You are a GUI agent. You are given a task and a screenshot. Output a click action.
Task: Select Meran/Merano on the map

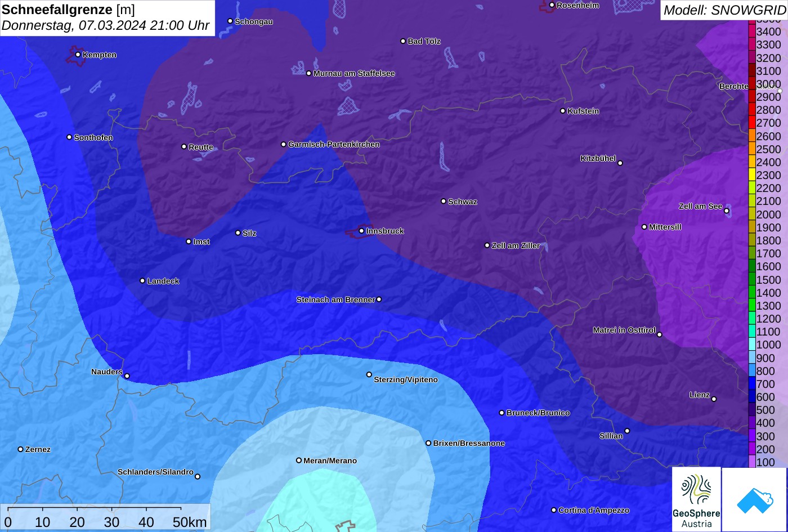click(330, 461)
